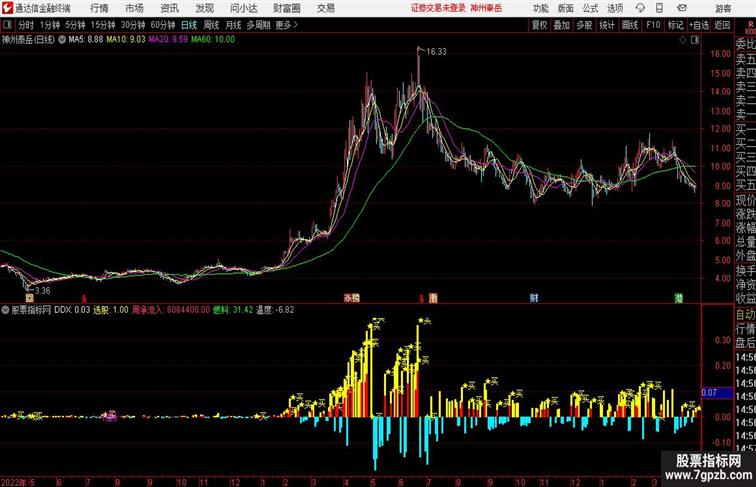Click the 3.36 low price label

42,291
